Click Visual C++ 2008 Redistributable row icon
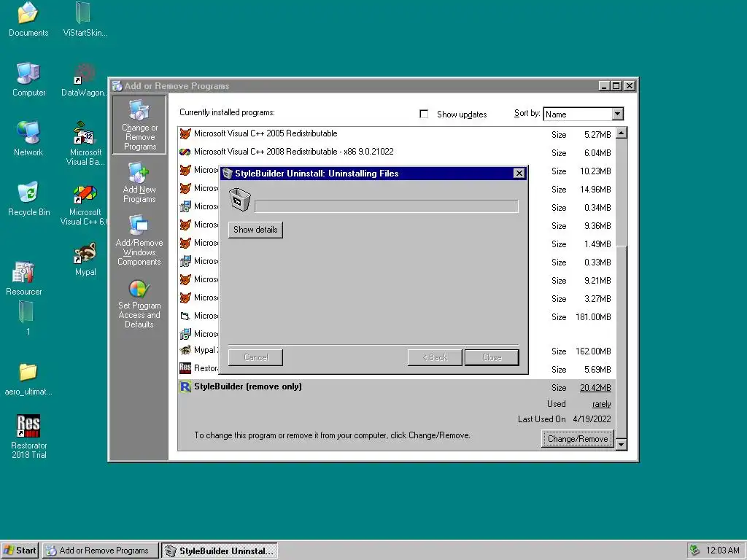Image resolution: width=747 pixels, height=560 pixels. (x=185, y=152)
